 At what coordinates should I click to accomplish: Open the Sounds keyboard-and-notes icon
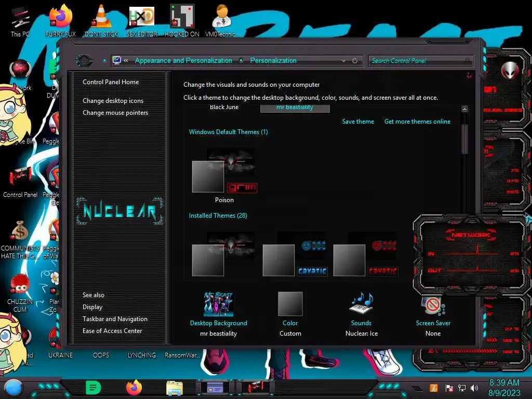coord(362,303)
